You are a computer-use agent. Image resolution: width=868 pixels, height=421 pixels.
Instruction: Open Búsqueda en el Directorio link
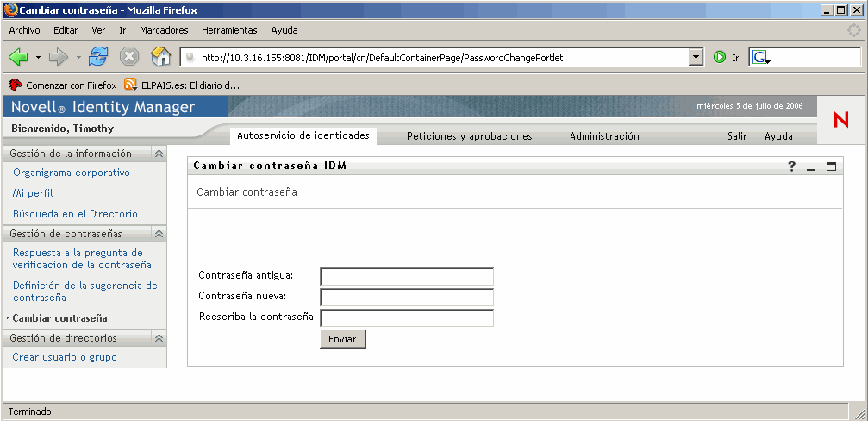click(x=75, y=214)
